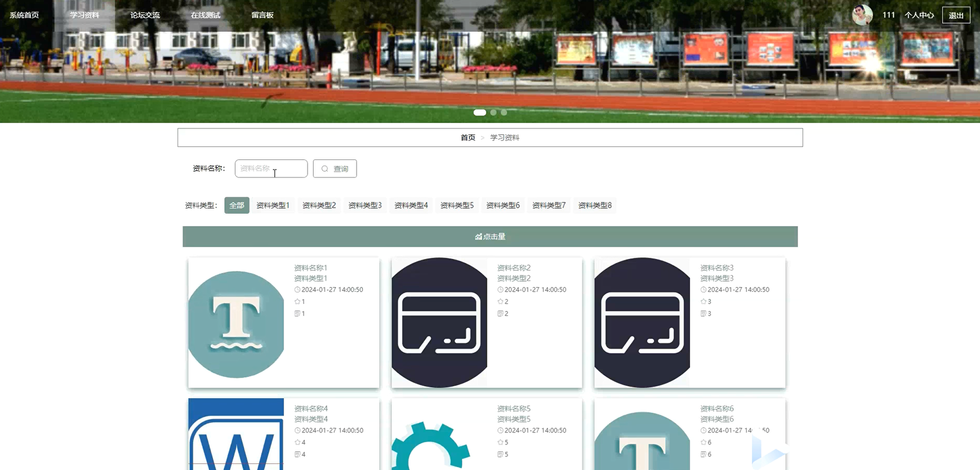Click 资料类型5 label in 资料名称5 card

pos(514,420)
